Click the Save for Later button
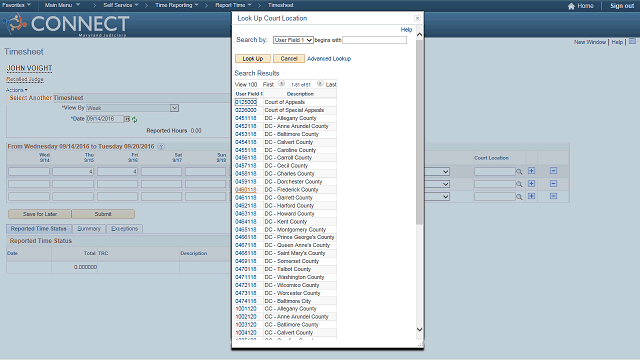The height and width of the screenshot is (360, 640). click(x=40, y=214)
